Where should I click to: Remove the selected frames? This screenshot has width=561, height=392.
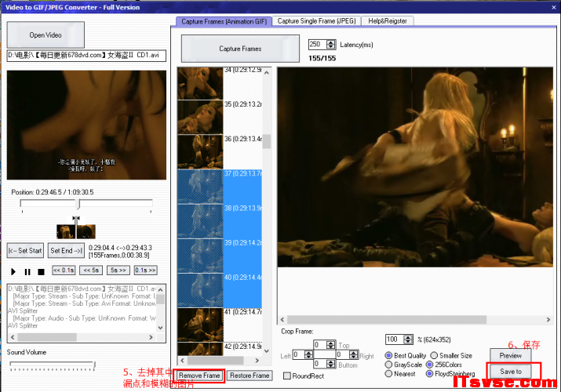pos(199,376)
